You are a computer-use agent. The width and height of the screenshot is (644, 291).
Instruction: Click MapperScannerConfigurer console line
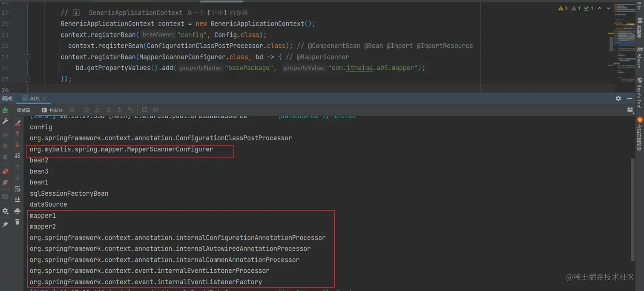[121, 149]
